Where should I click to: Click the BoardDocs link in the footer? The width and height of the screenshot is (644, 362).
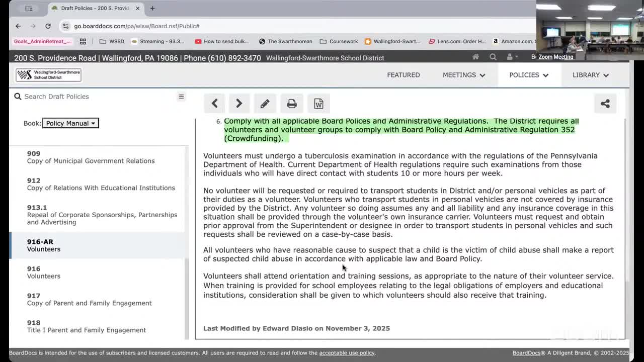pyautogui.click(x=526, y=352)
